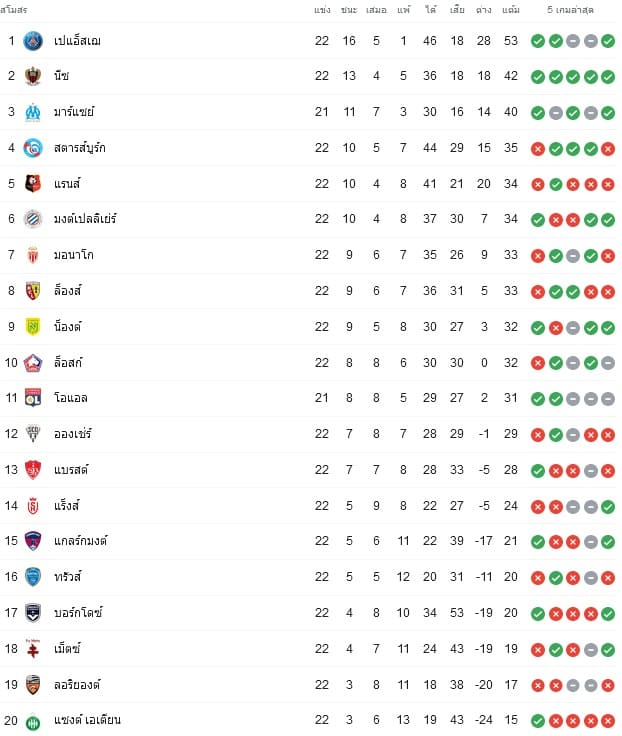Image resolution: width=622 pixels, height=736 pixels.
Task: Sort by แต้ม points column header
Action: pyautogui.click(x=511, y=10)
